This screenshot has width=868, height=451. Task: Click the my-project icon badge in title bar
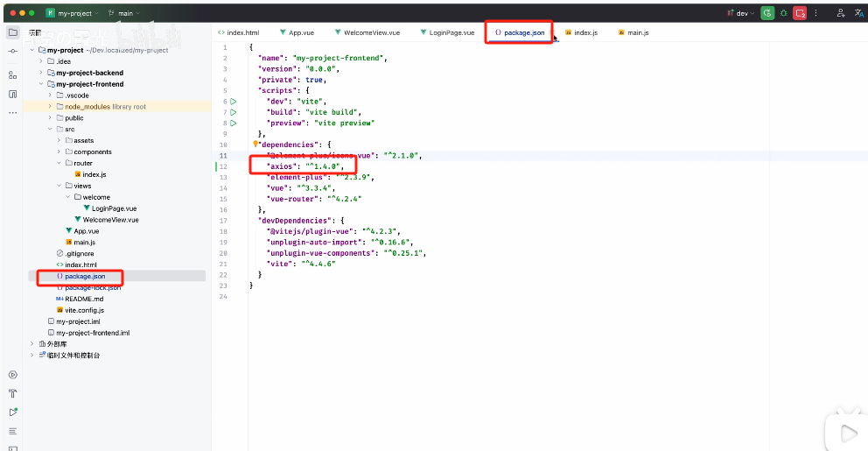click(51, 13)
